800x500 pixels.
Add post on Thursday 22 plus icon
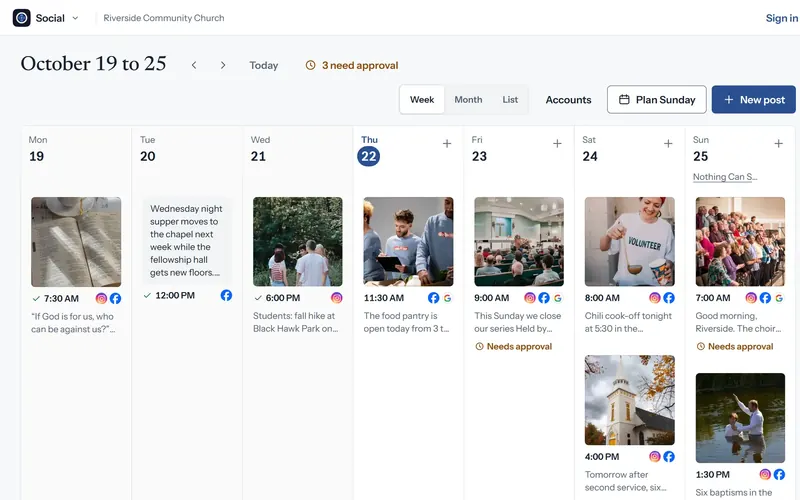pos(447,144)
